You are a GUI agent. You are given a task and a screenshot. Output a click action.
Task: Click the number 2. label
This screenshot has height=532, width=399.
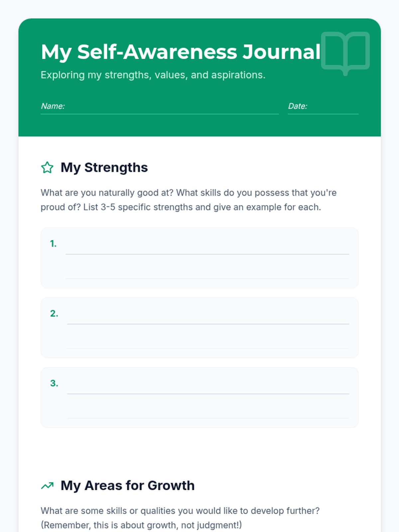click(54, 314)
